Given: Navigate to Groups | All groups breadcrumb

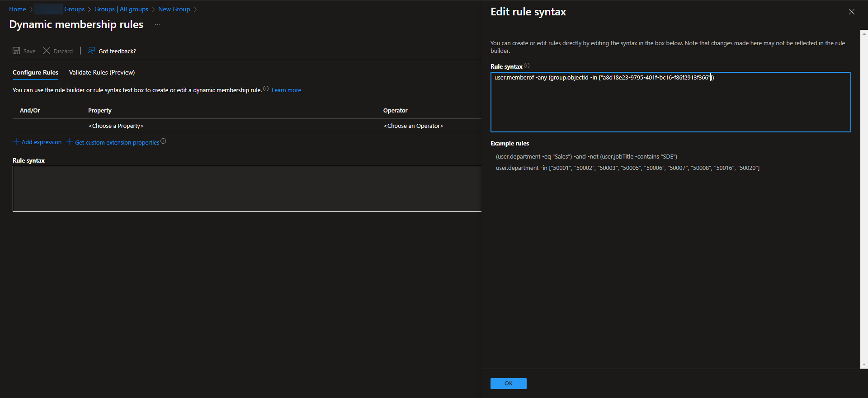Looking at the screenshot, I should click(121, 9).
